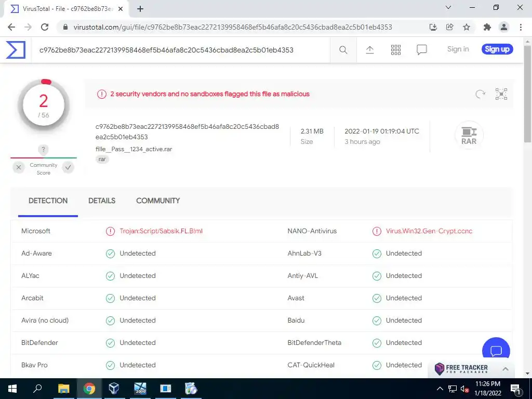Click the community score question mark icon
This screenshot has height=399, width=532.
click(x=43, y=149)
